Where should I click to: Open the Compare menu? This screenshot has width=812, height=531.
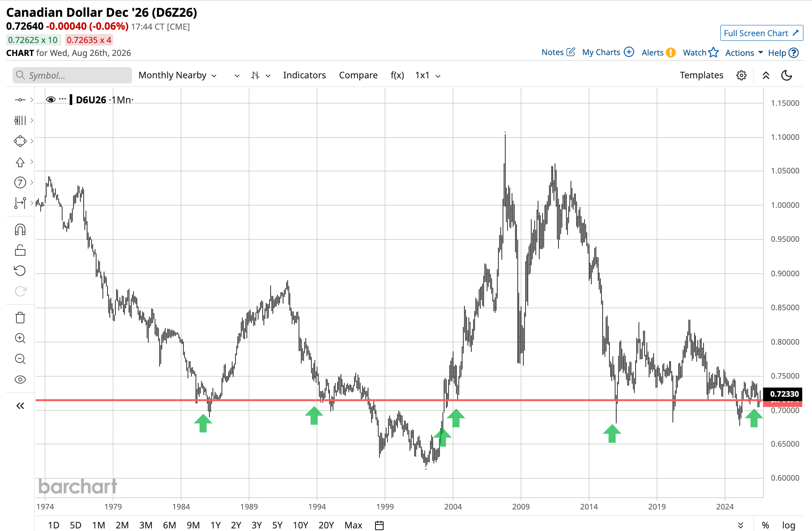358,75
